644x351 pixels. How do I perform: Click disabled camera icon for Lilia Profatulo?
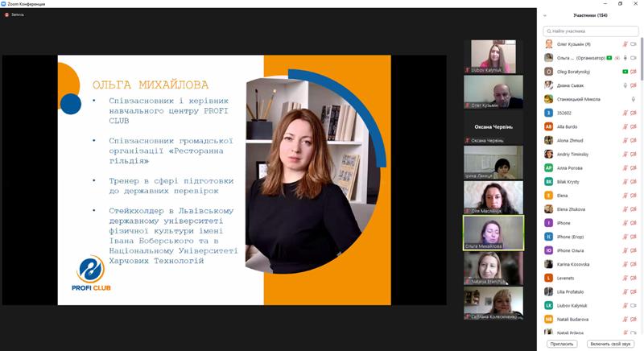634,292
